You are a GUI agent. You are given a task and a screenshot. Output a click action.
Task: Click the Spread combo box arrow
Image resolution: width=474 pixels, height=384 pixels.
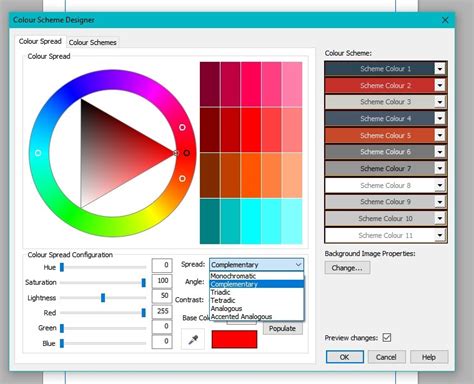(298, 265)
